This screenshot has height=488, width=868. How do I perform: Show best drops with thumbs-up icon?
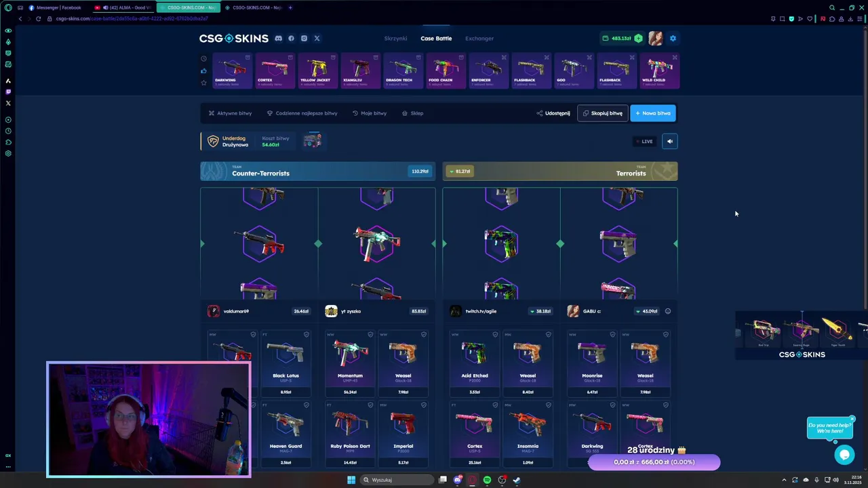pyautogui.click(x=203, y=70)
